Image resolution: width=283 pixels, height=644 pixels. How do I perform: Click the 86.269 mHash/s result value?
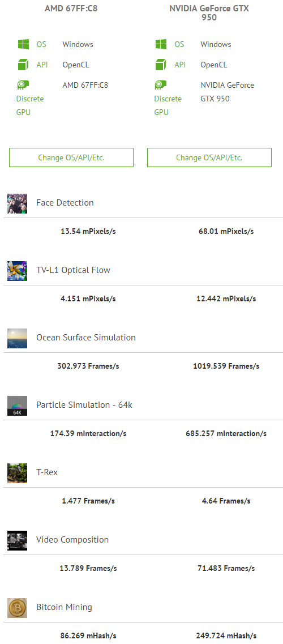click(88, 636)
